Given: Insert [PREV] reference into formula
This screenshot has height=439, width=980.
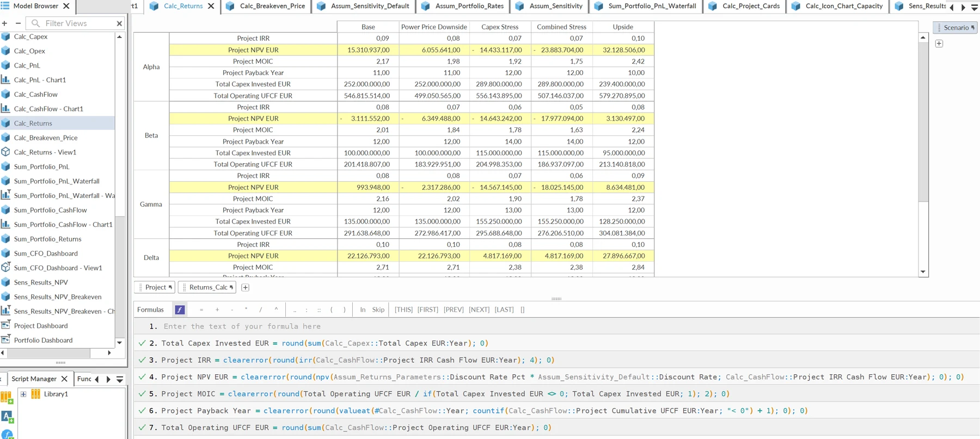Looking at the screenshot, I should click(454, 310).
